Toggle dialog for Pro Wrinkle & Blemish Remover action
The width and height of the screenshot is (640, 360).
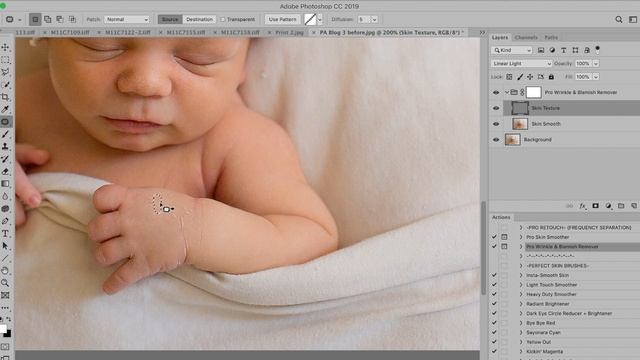(504, 247)
